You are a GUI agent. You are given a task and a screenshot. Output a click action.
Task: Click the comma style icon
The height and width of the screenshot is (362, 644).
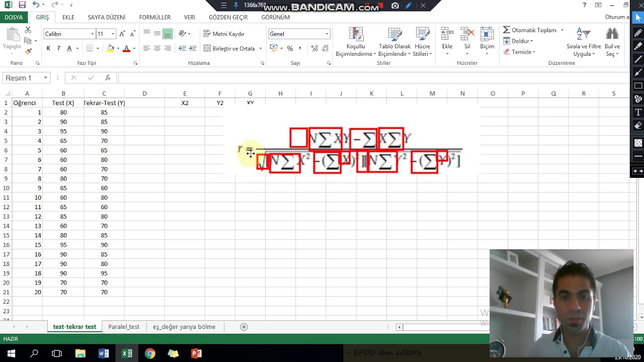(300, 48)
